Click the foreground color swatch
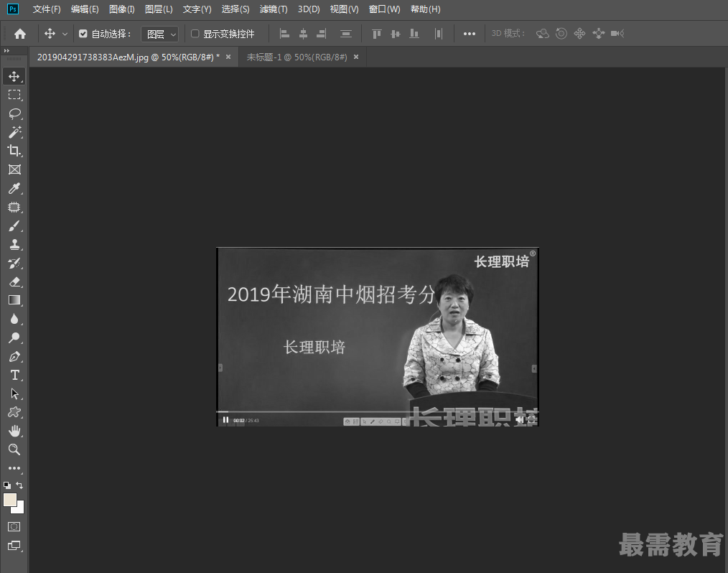The height and width of the screenshot is (573, 728). (x=10, y=500)
